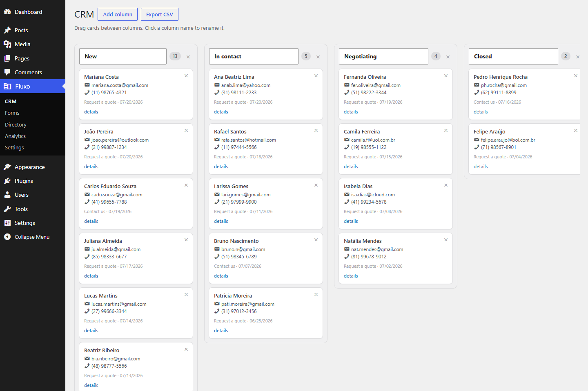This screenshot has height=391, width=588.
Task: Remove Felipe Araújo's card
Action: pos(576,131)
